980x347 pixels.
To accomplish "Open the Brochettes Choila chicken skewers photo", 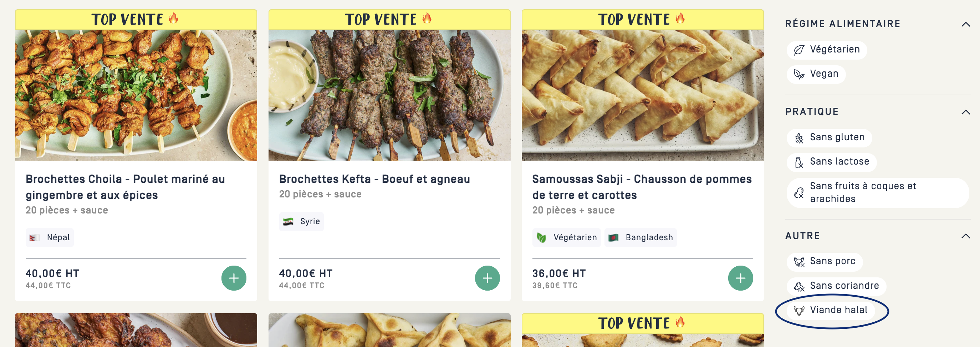I will (x=136, y=95).
